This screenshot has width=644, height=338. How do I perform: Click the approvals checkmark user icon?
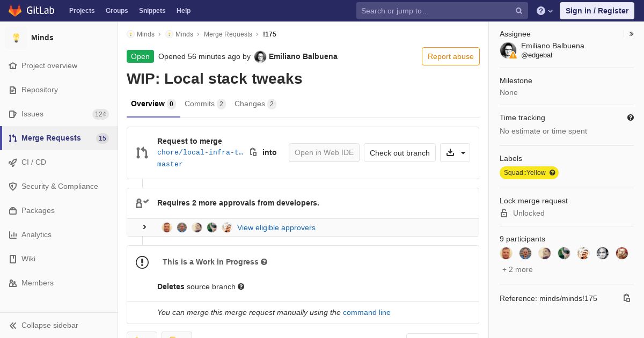142,203
